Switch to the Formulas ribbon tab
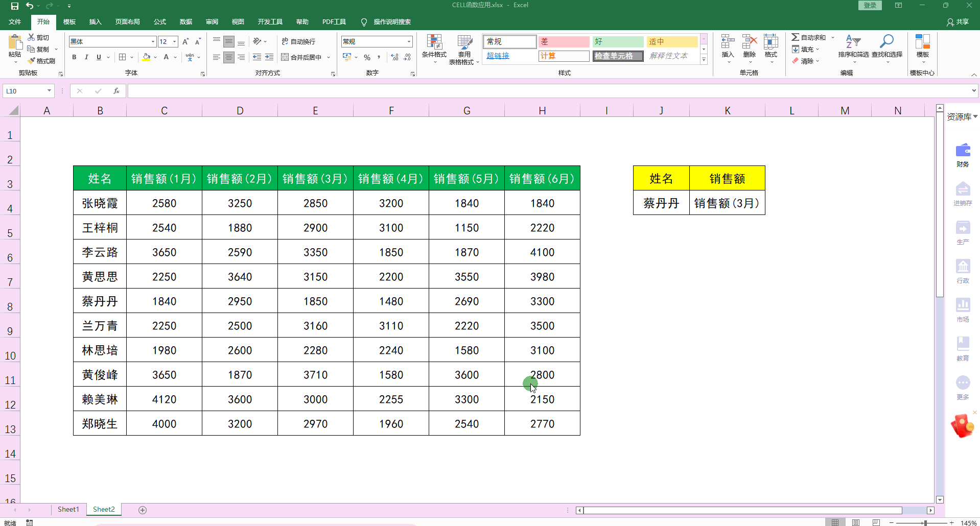 click(160, 21)
